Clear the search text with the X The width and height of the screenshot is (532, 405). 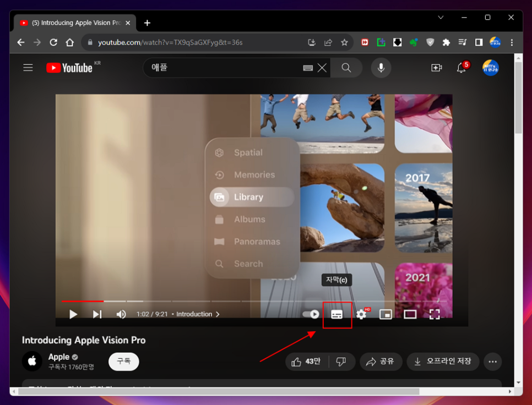coord(322,68)
